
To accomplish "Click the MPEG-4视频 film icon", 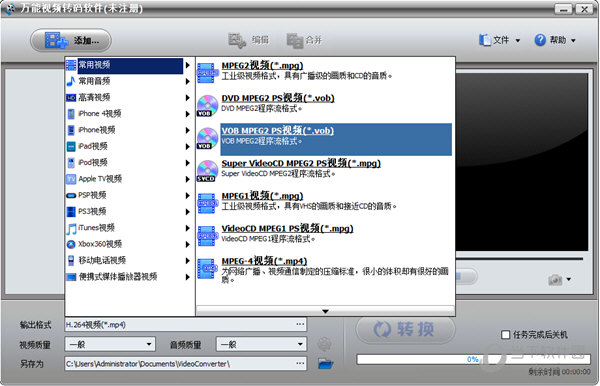I will [x=207, y=269].
